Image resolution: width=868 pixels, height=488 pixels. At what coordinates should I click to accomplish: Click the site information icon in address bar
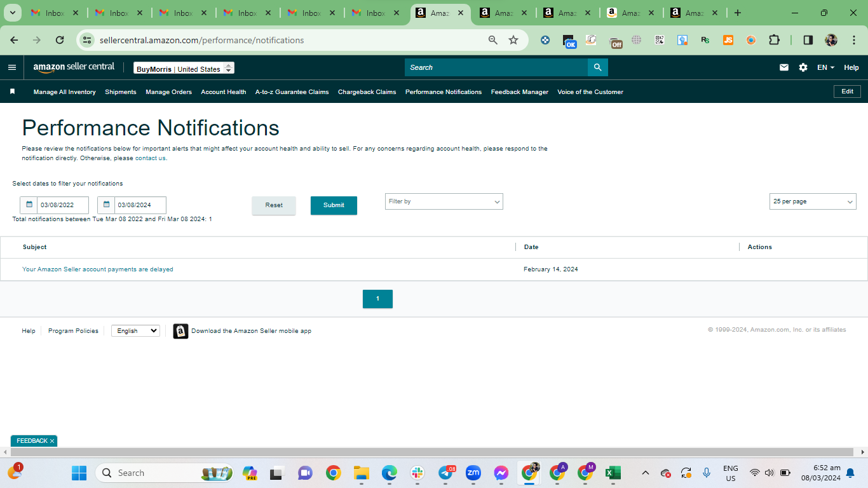coord(87,40)
